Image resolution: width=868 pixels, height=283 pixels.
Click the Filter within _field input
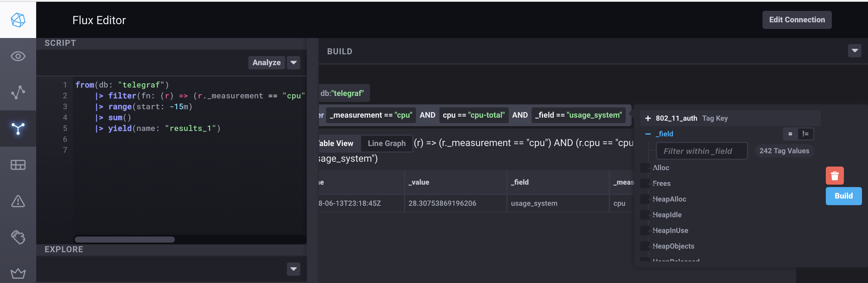point(702,151)
